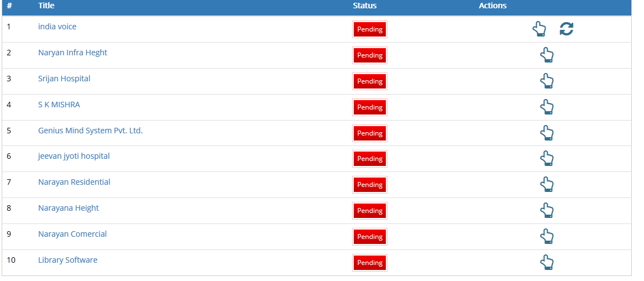Open the india voice title link
The height and width of the screenshot is (281, 644).
pos(57,27)
